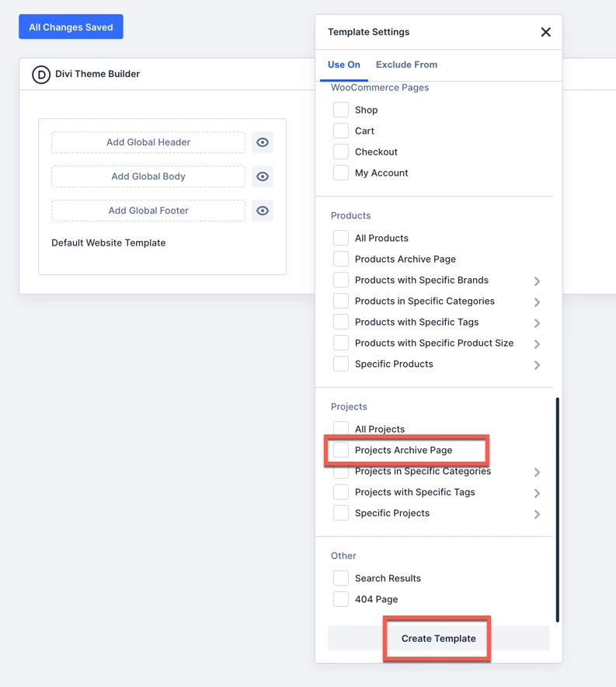Image resolution: width=616 pixels, height=687 pixels.
Task: Add a Global Body
Action: coord(148,176)
